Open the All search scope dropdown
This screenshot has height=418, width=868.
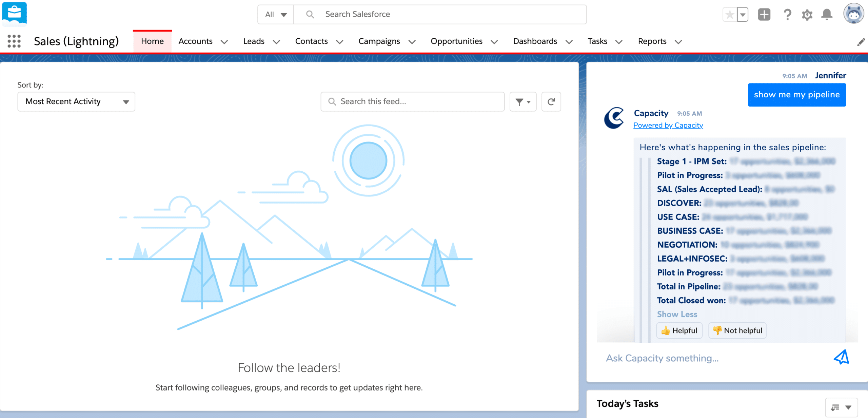click(276, 15)
